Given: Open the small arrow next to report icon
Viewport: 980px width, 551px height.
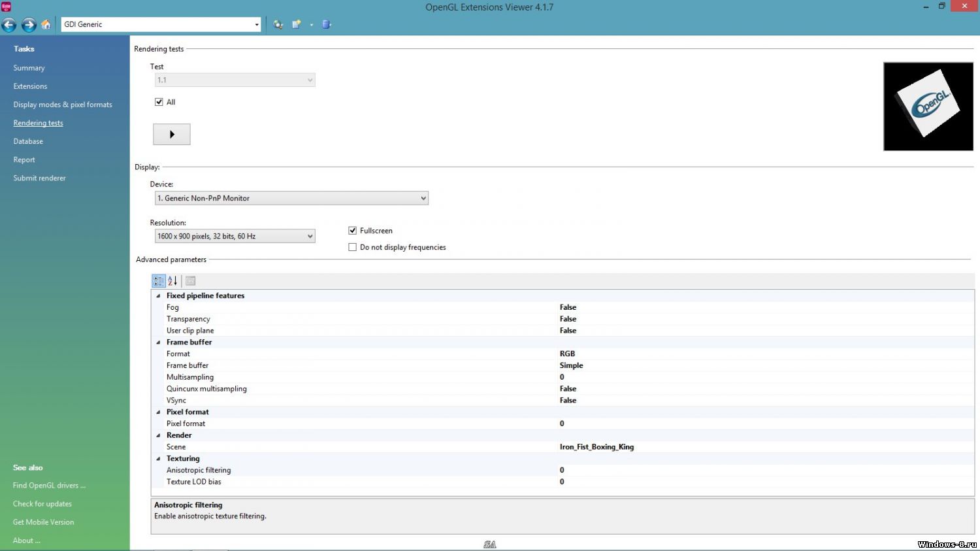Looking at the screenshot, I should (x=312, y=25).
